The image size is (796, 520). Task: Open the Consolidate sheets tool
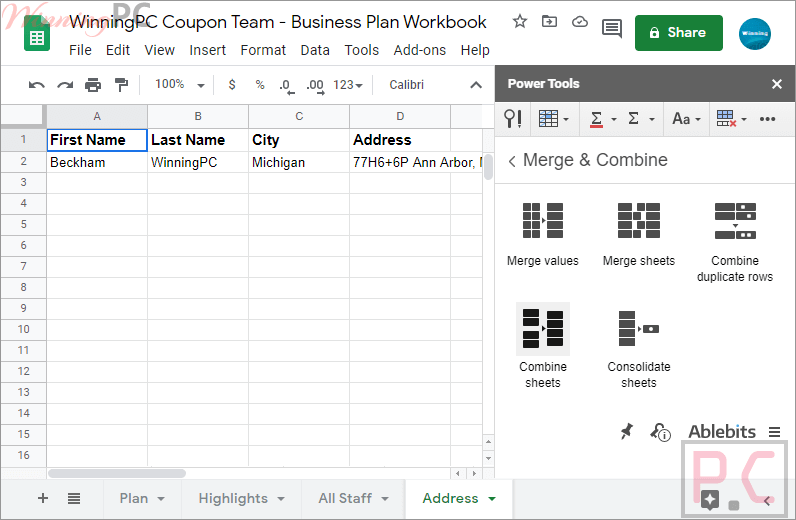[639, 348]
